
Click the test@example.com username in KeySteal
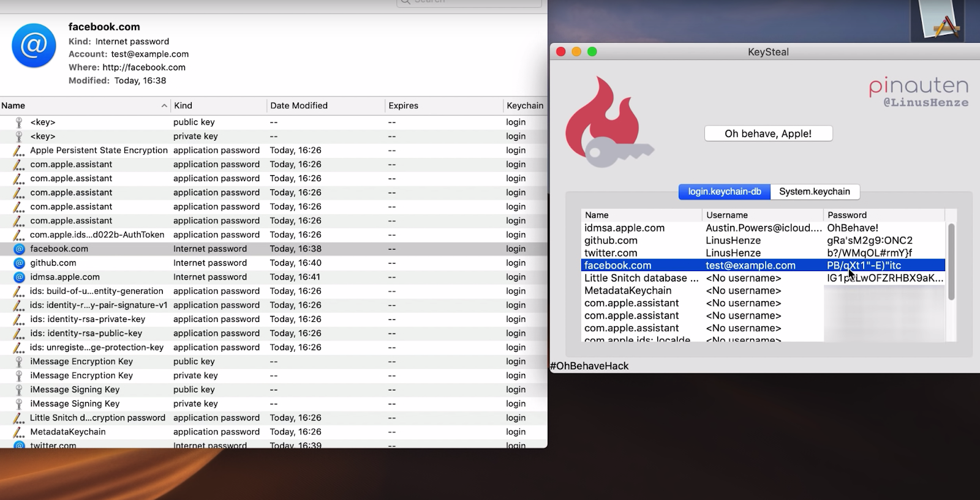tap(750, 266)
